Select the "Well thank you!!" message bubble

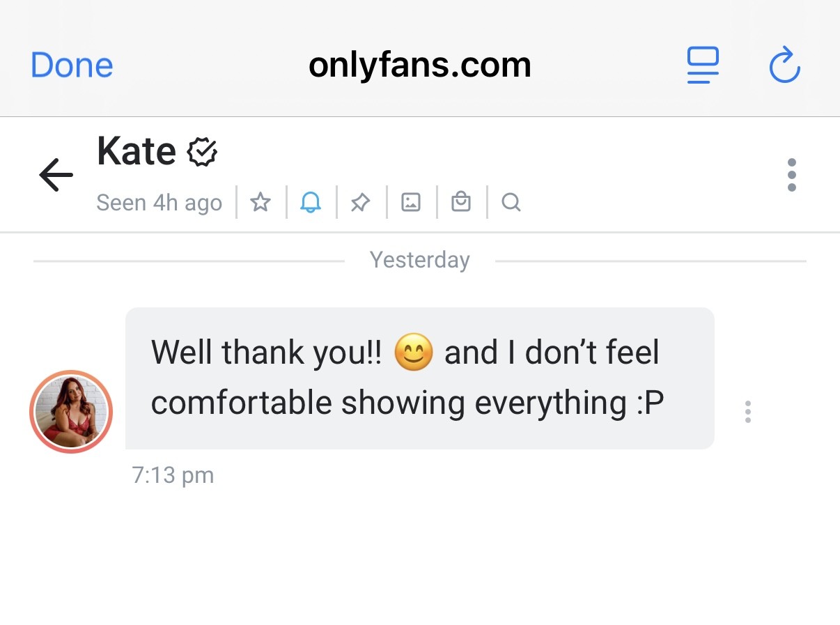pos(419,378)
